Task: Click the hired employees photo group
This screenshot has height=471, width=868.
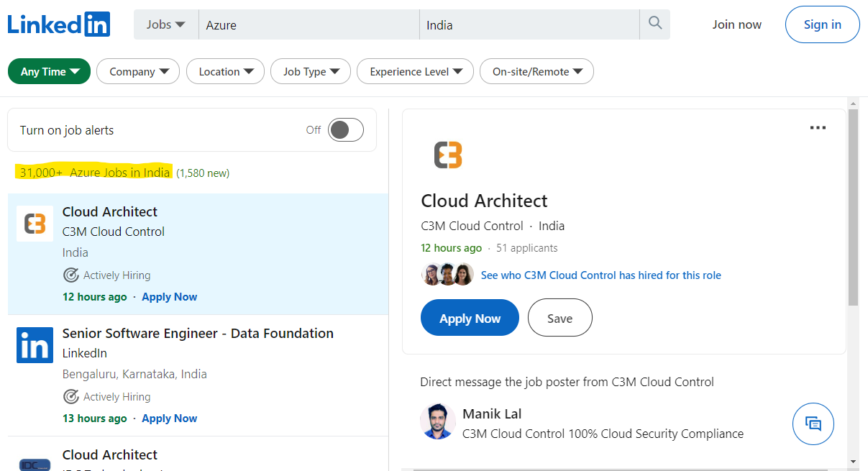Action: (447, 275)
